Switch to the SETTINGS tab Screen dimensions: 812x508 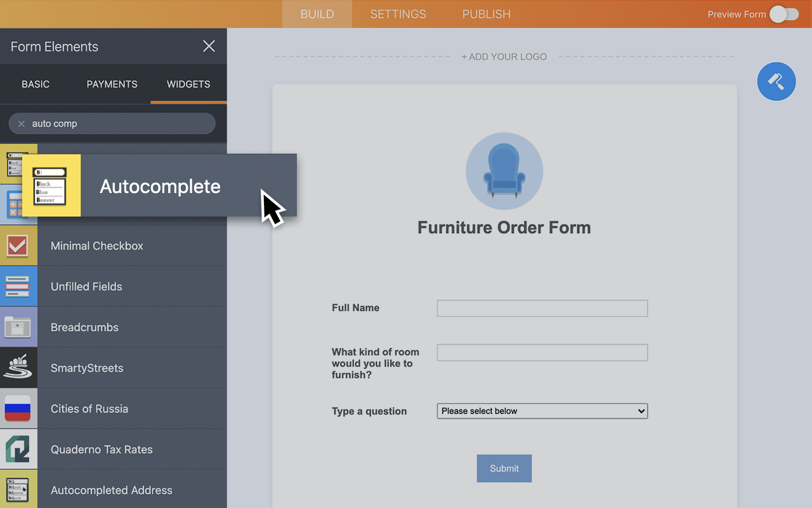coord(398,14)
